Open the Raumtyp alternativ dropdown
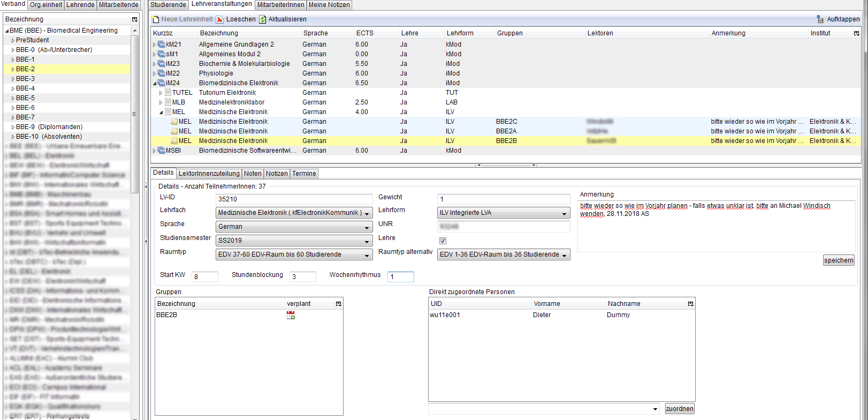Image resolution: width=868 pixels, height=420 pixels. (x=504, y=255)
